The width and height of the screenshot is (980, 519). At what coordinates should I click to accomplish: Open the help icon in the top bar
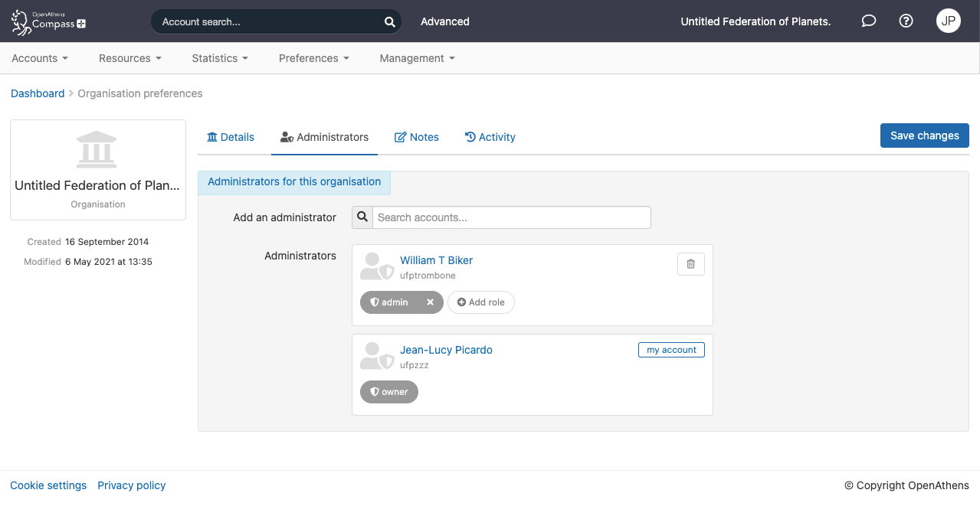[x=906, y=21]
